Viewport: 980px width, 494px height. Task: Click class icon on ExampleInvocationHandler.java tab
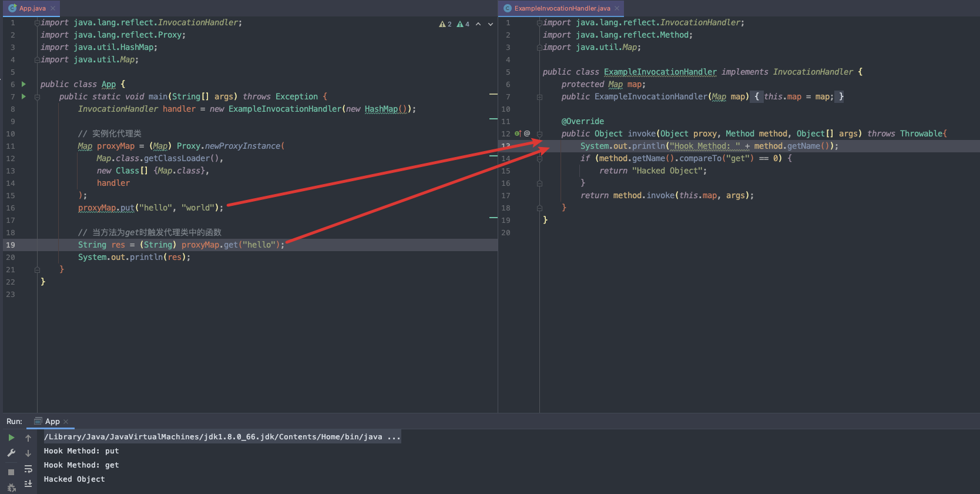[x=508, y=8]
